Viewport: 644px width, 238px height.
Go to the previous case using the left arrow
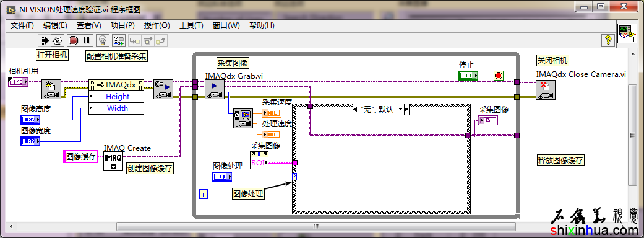(x=356, y=110)
